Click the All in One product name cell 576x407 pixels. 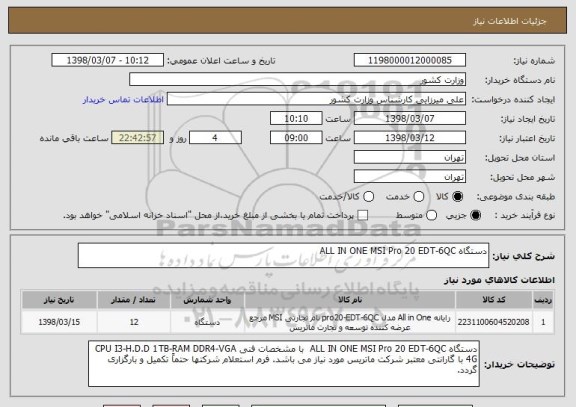click(x=350, y=322)
